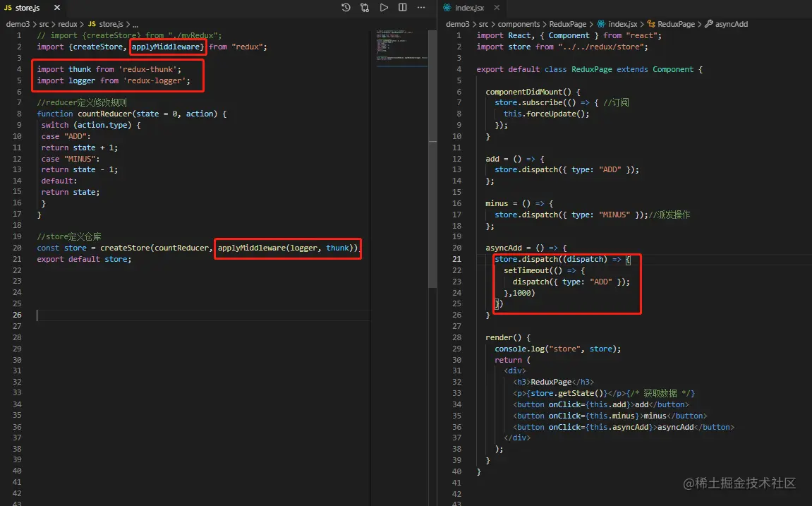812x506 pixels.
Task: Open the timeline history icon in the editor toolbar
Action: coord(346,7)
